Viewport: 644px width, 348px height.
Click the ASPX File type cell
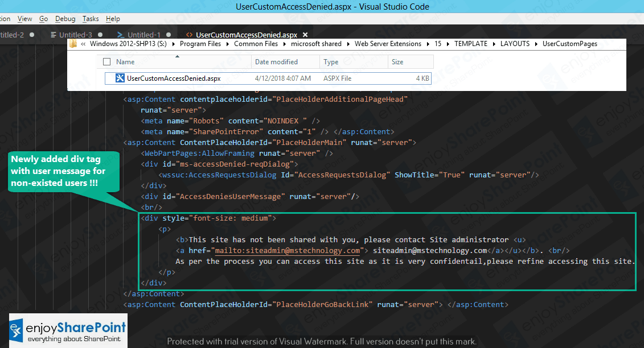(x=337, y=78)
